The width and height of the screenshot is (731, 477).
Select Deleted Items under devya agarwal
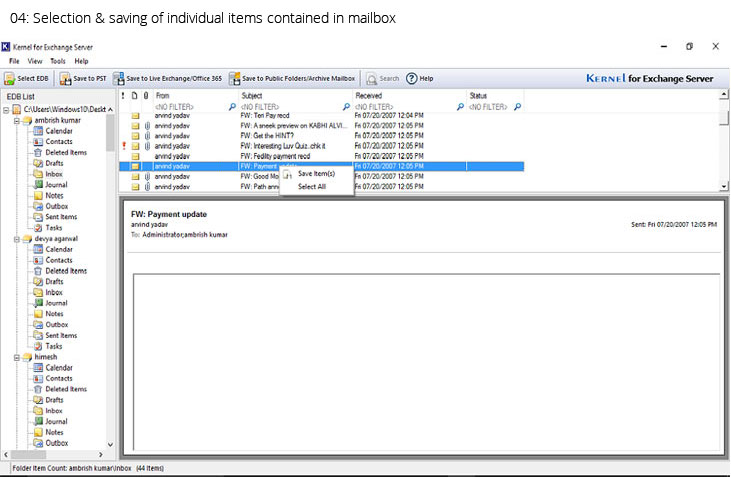tap(66, 271)
